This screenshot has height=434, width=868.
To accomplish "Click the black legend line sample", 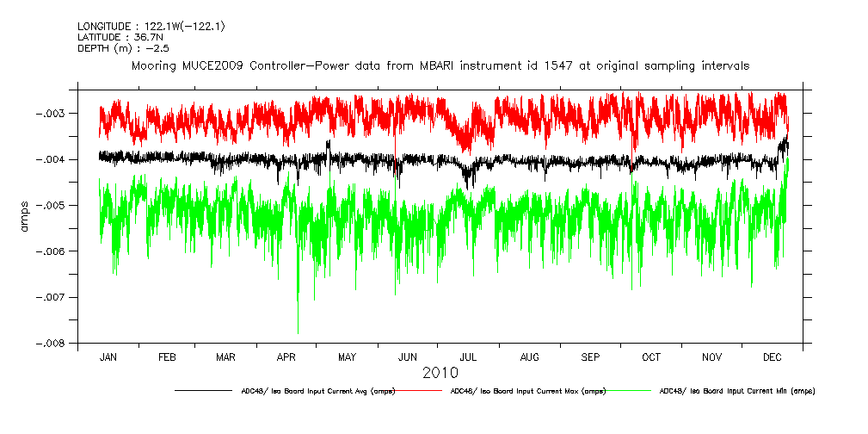I will point(206,391).
